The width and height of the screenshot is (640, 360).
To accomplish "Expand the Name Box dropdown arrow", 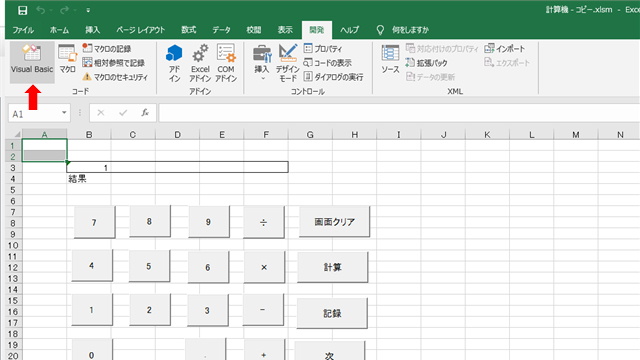I will click(x=64, y=113).
